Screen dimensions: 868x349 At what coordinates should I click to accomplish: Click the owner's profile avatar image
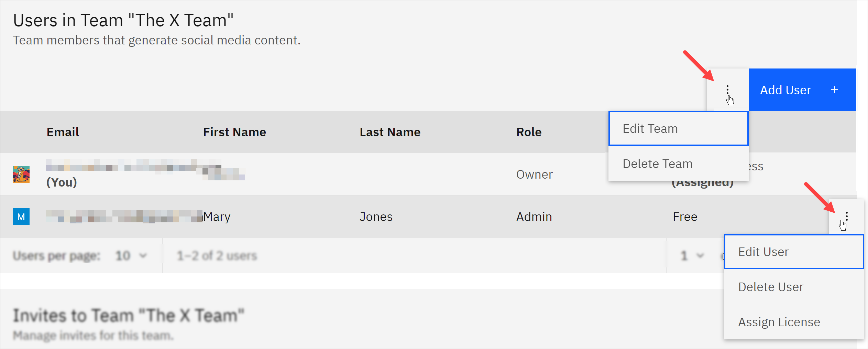pyautogui.click(x=21, y=174)
